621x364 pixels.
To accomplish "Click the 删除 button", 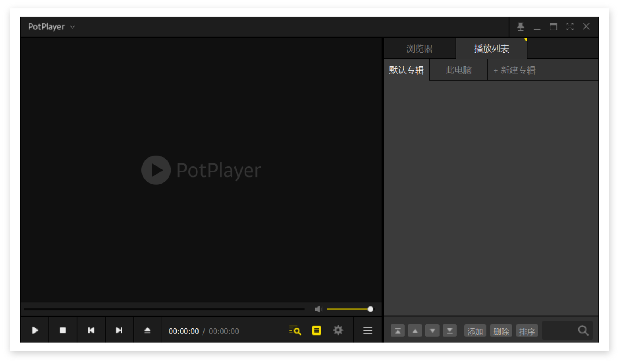I will [x=501, y=331].
